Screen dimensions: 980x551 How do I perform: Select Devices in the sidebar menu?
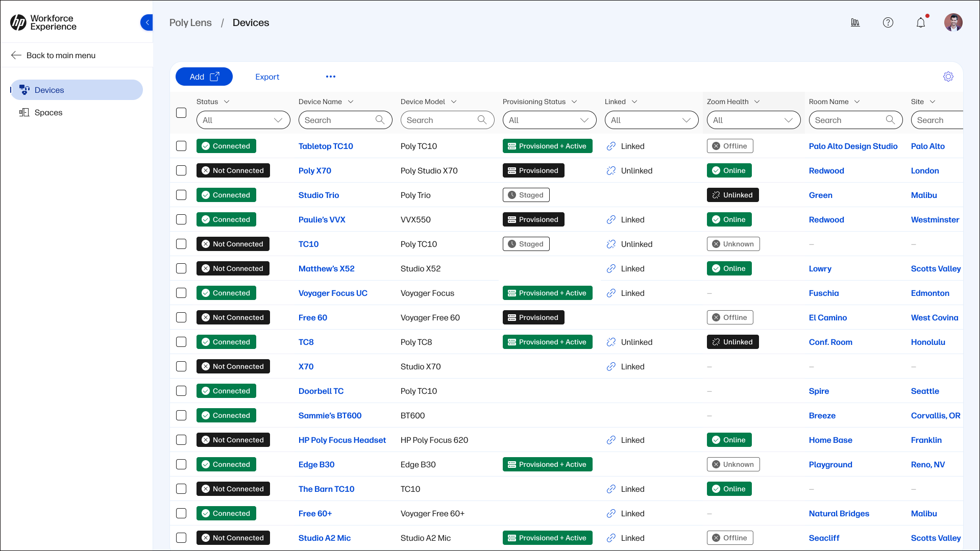pos(77,90)
